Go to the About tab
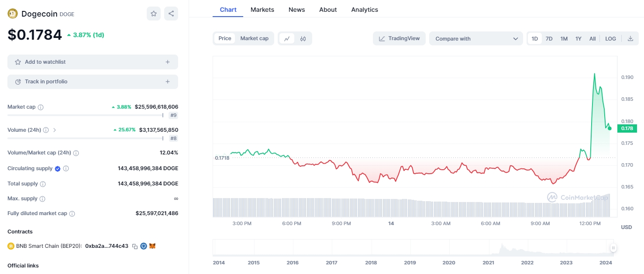Viewport: 644px width, 274px height. [x=328, y=10]
